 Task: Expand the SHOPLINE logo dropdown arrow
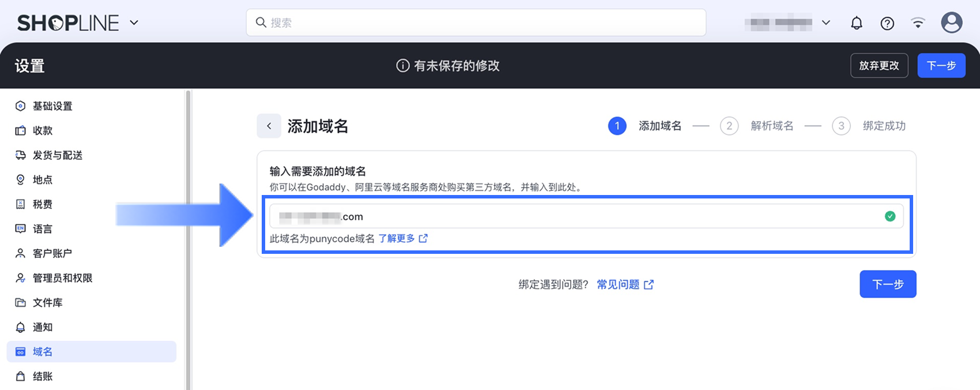point(134,23)
